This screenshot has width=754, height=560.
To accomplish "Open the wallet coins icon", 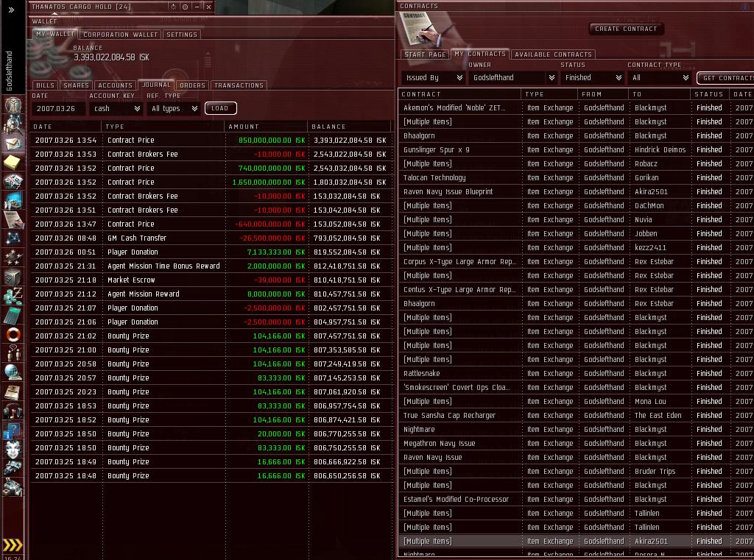I will pos(13,296).
